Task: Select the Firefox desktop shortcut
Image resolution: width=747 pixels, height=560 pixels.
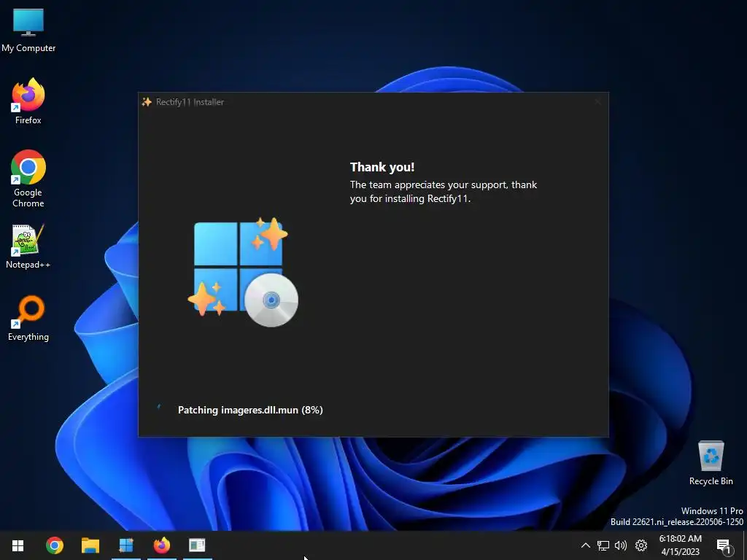Action: 28,101
